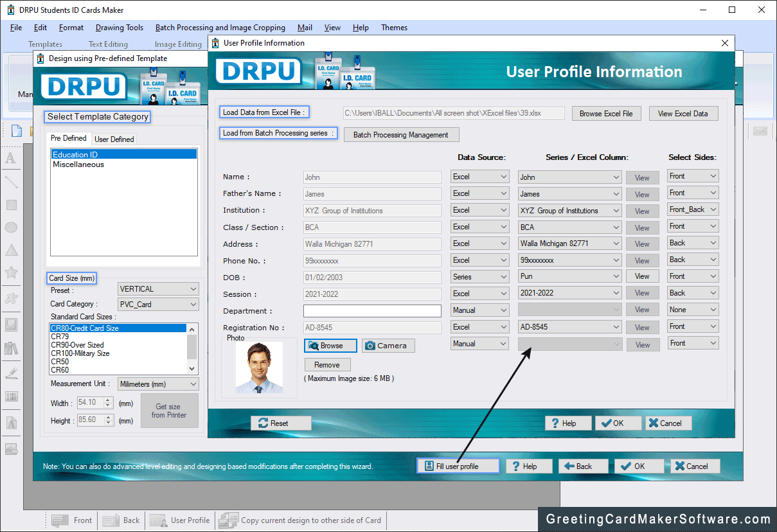The height and width of the screenshot is (532, 777).
Task: Select the Star shape tool
Action: 11,273
